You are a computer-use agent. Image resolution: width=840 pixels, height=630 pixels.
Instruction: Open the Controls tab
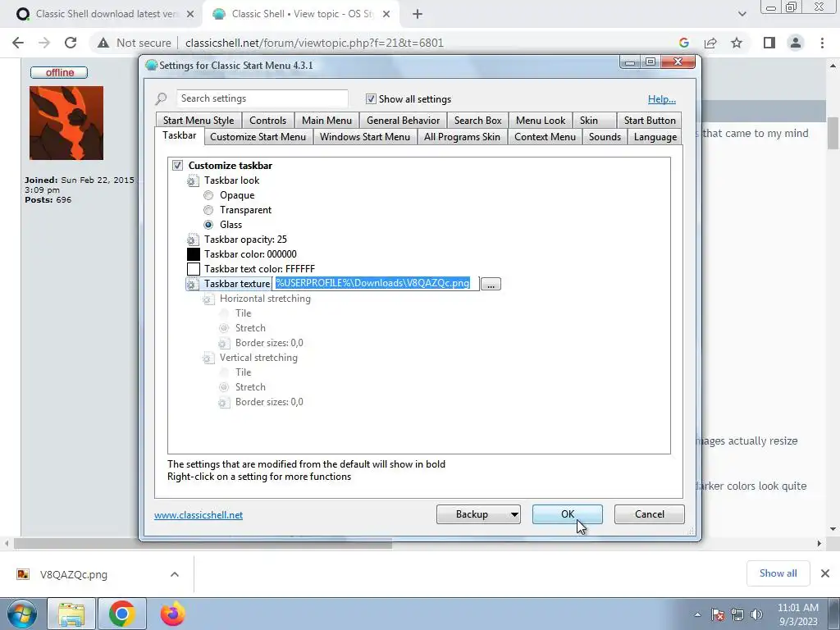(x=268, y=121)
